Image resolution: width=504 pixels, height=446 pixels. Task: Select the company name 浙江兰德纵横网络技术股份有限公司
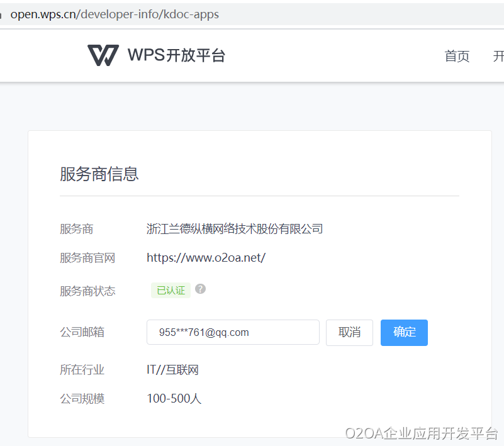(235, 229)
